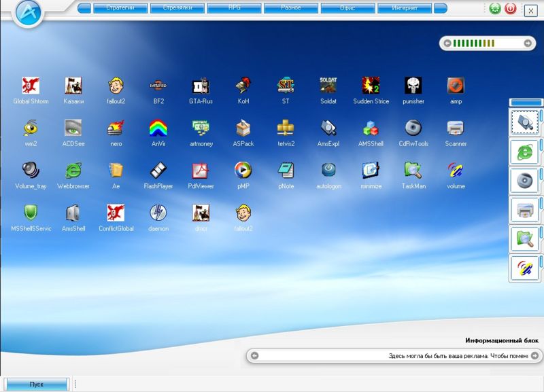Launch the FlashPlayer icon

click(158, 171)
